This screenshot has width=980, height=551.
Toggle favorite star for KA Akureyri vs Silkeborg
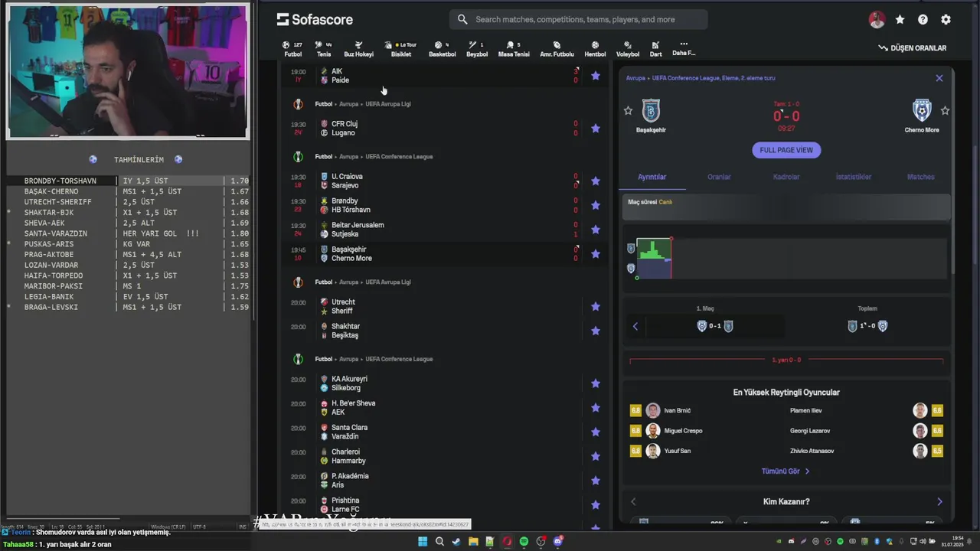tap(595, 383)
